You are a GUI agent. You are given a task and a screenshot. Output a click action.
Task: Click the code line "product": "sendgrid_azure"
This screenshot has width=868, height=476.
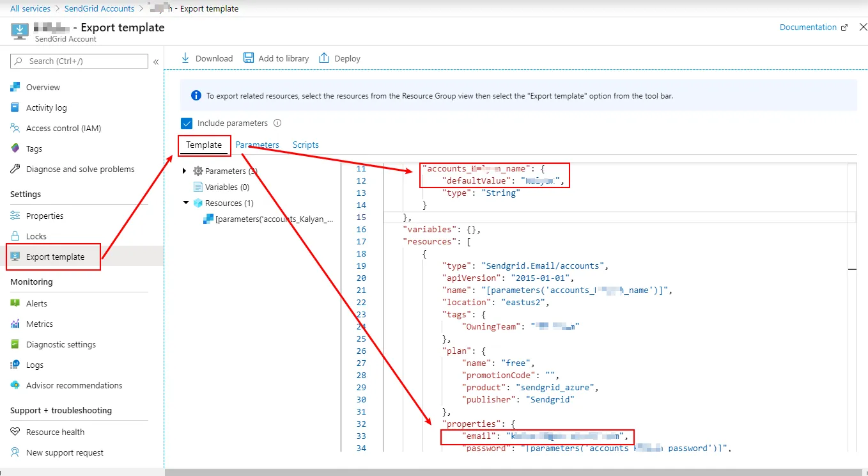click(530, 388)
